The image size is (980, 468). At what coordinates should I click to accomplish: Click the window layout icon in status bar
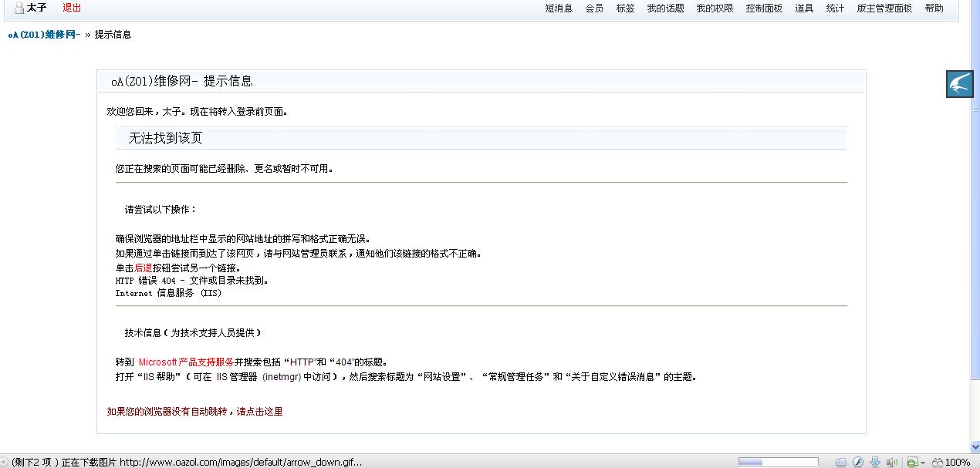841,462
